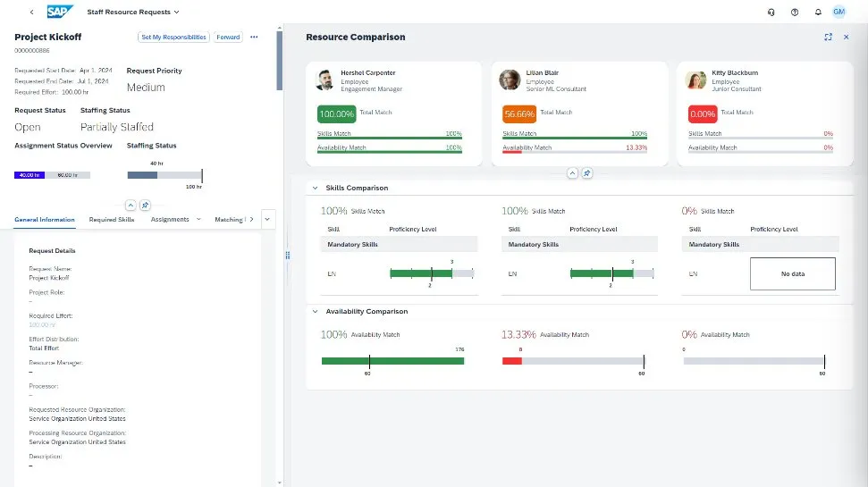
Task: Open the GM user profile avatar
Action: [839, 13]
